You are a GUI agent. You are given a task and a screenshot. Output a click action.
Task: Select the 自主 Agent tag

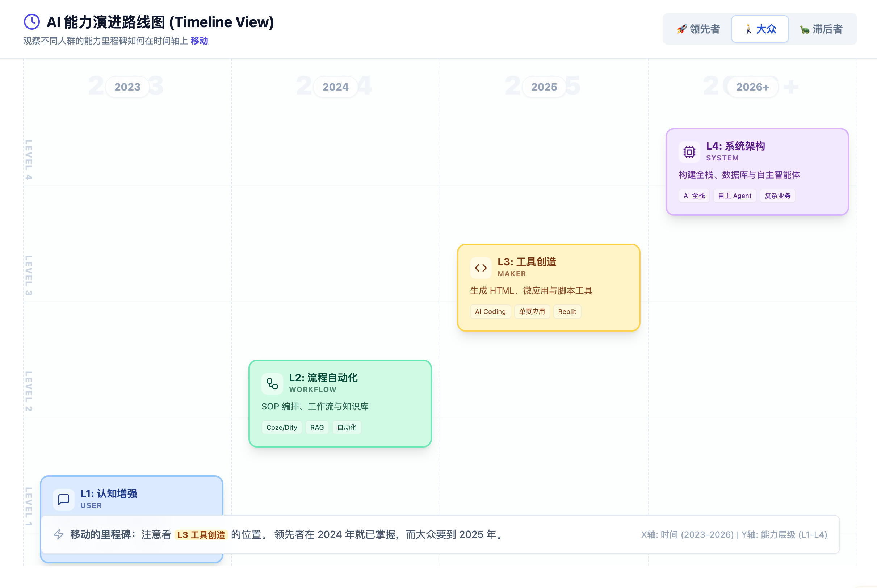coord(735,196)
